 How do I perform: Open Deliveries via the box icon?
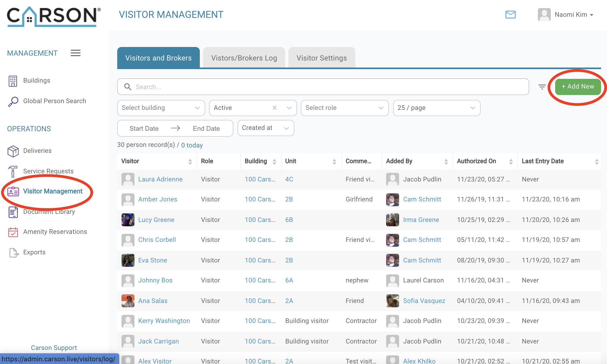pyautogui.click(x=13, y=151)
